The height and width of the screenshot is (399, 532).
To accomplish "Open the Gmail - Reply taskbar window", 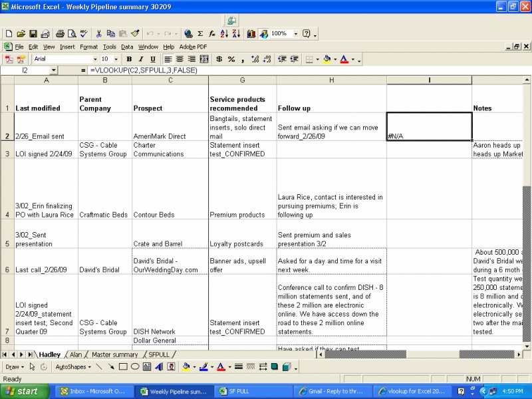I will [x=334, y=391].
